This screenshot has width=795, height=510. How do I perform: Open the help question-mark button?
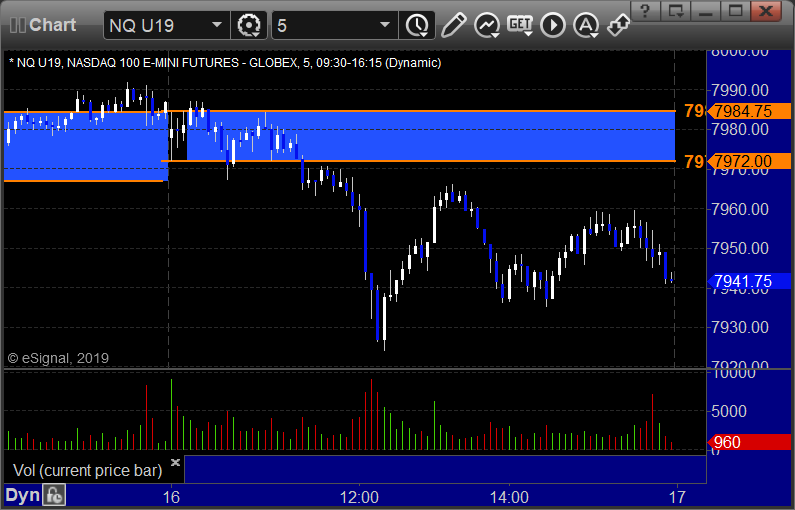pos(645,10)
